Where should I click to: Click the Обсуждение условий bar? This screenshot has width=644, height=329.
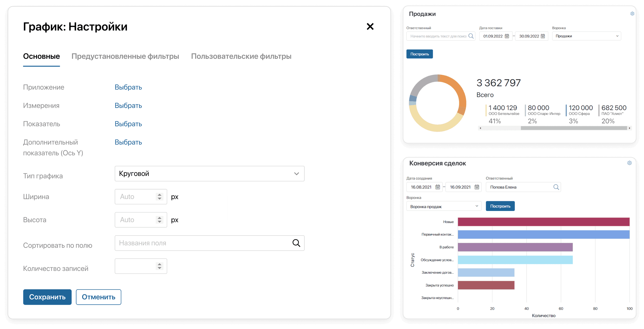coord(515,260)
